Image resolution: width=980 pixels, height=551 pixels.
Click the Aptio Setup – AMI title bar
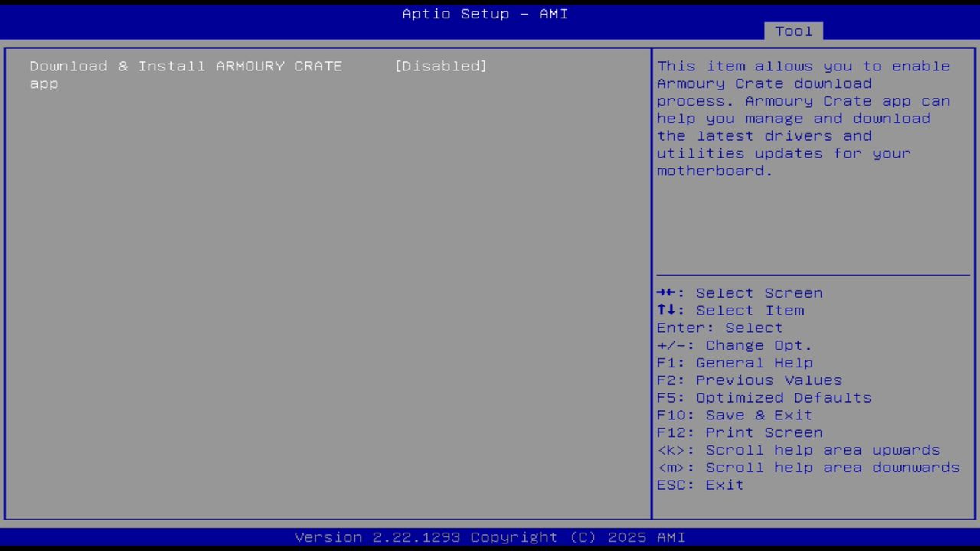[x=485, y=14]
